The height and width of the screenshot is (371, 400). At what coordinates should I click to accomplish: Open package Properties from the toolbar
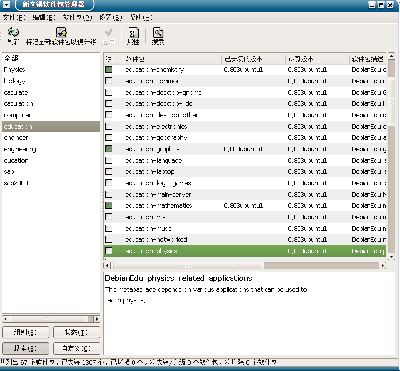coord(133,36)
